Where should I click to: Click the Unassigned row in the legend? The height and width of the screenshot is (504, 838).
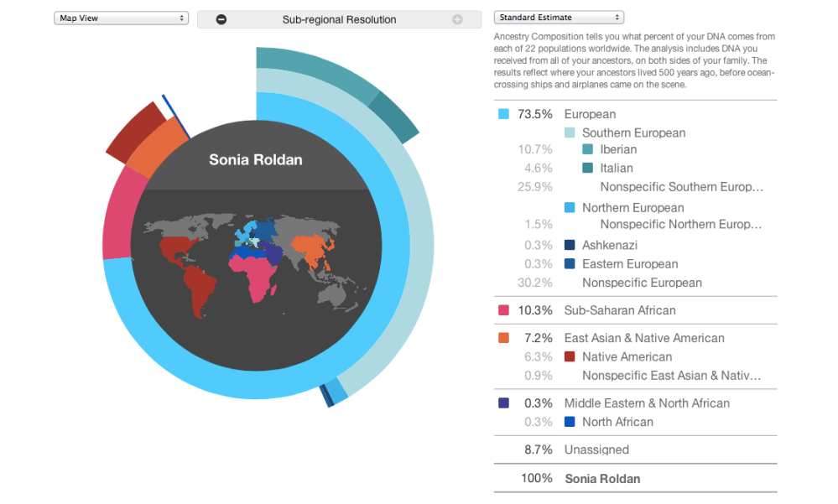pyautogui.click(x=596, y=449)
